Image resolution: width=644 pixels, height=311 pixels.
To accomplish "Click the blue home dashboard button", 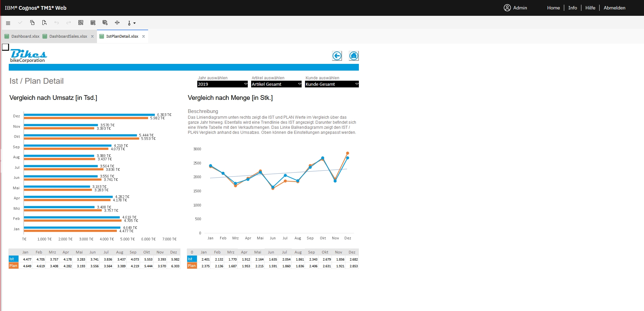I will click(354, 56).
